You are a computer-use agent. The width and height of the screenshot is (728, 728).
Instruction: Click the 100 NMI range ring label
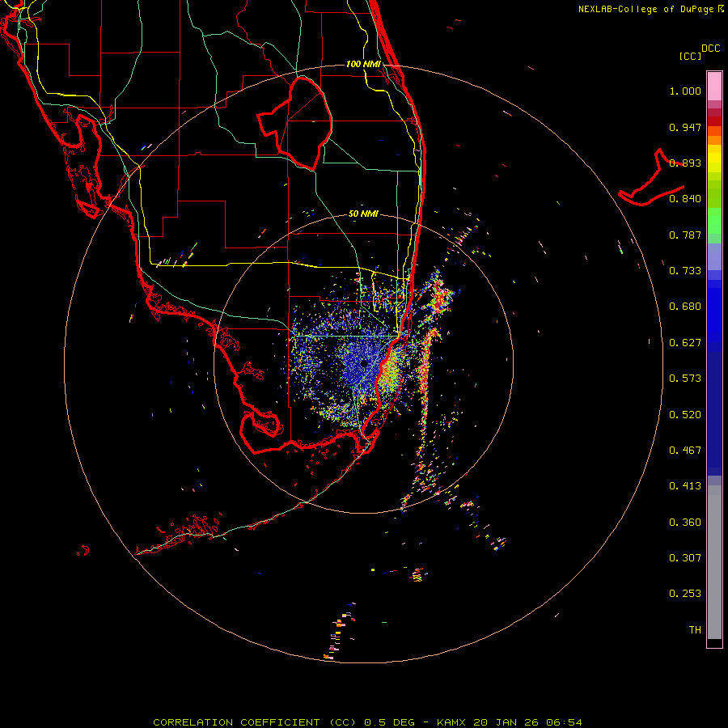point(363,64)
